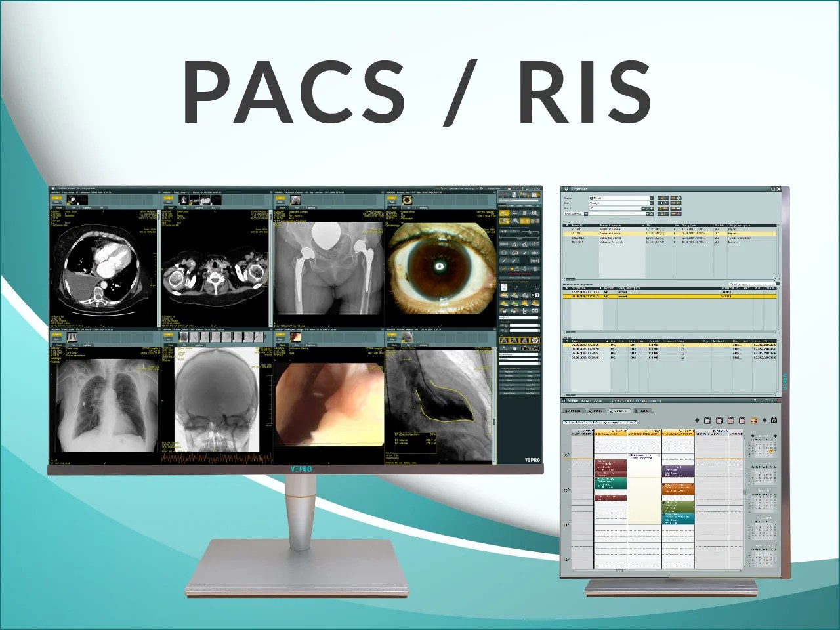Toggle the lock icon in the Perfusion section

click(x=506, y=325)
